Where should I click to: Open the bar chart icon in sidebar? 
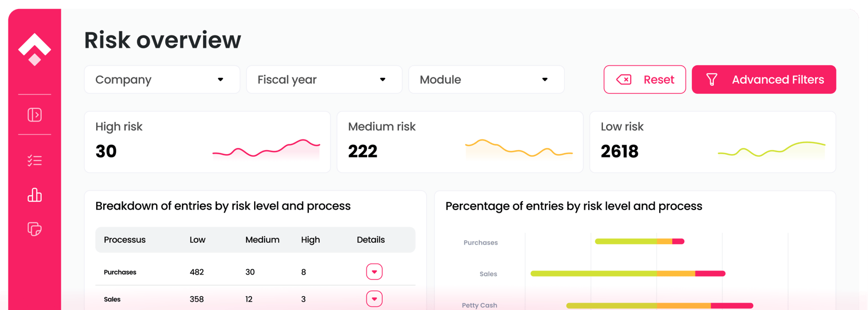[35, 195]
